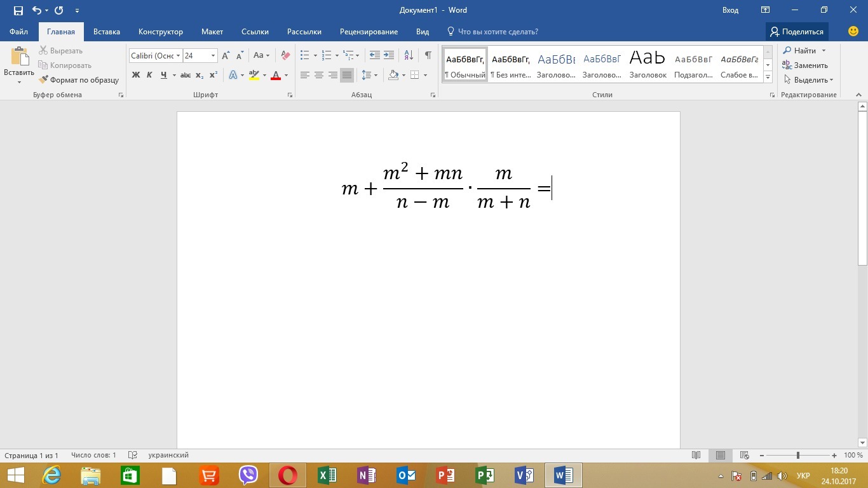868x488 pixels.
Task: Open the font size dropdown
Action: pos(213,56)
